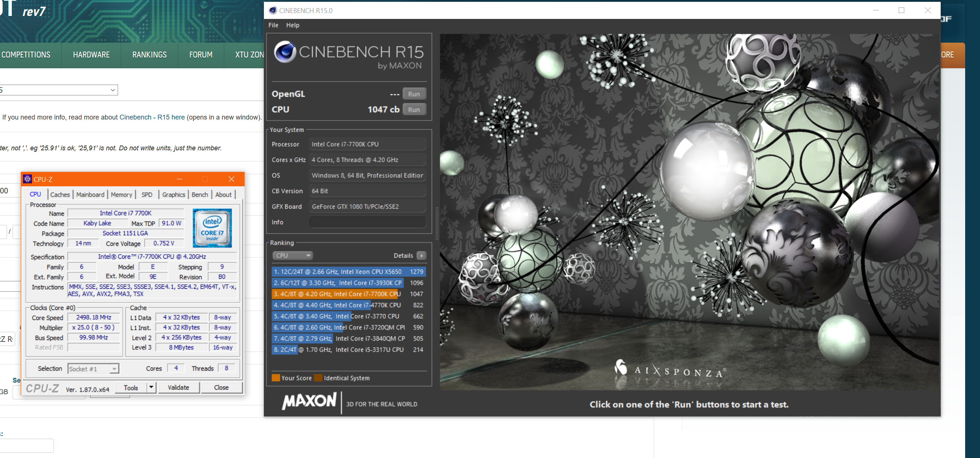This screenshot has width=980, height=458.
Task: Click the CPU-Z Tools button
Action: click(x=131, y=387)
